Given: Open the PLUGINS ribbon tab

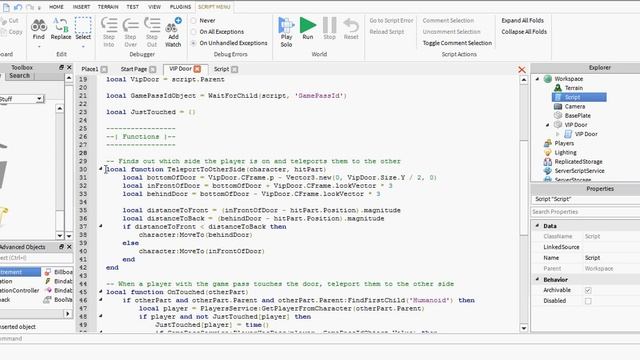Looking at the screenshot, I should coord(180,7).
